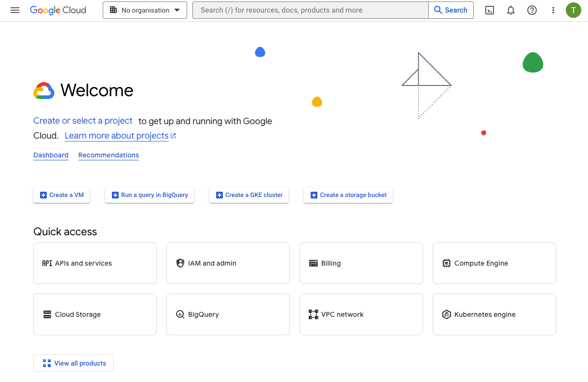Open the notifications bell
Screen dimensions: 588x382
point(510,10)
